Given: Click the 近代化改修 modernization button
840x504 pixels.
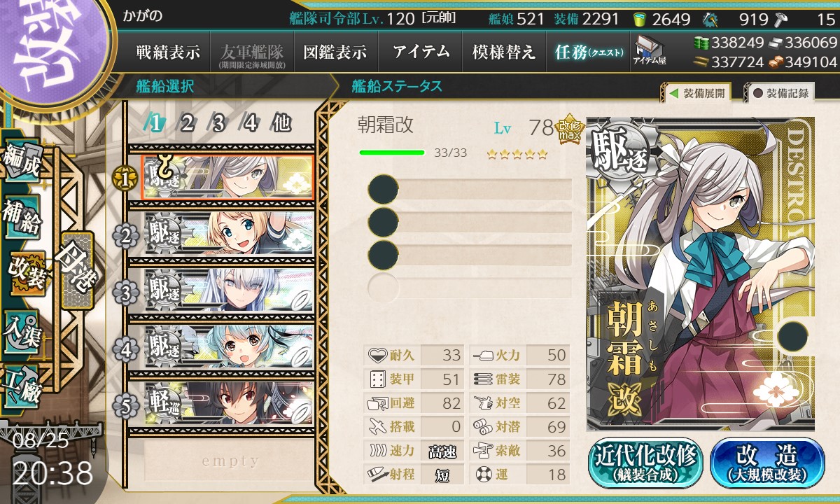Looking at the screenshot, I should [645, 463].
